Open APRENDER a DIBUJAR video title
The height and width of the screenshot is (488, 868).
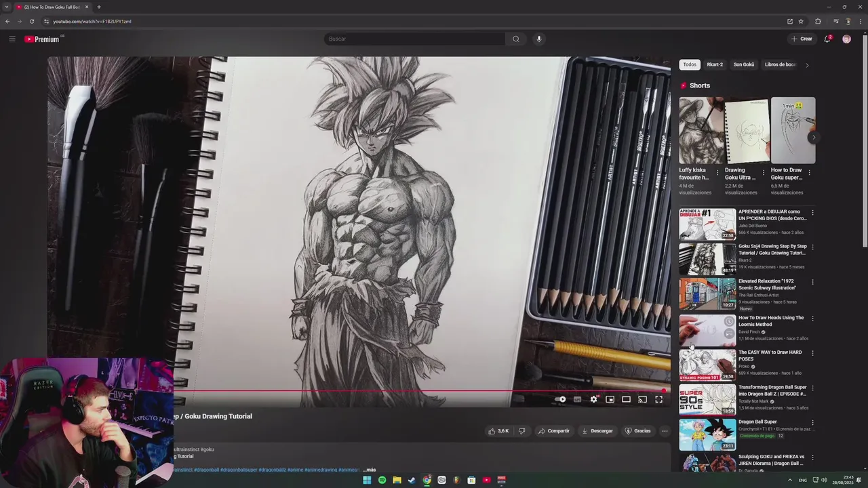(x=772, y=215)
